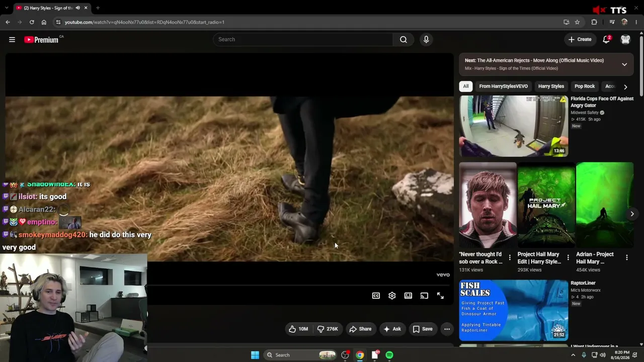The height and width of the screenshot is (362, 644).
Task: Open volume control in system tray
Action: click(603, 355)
